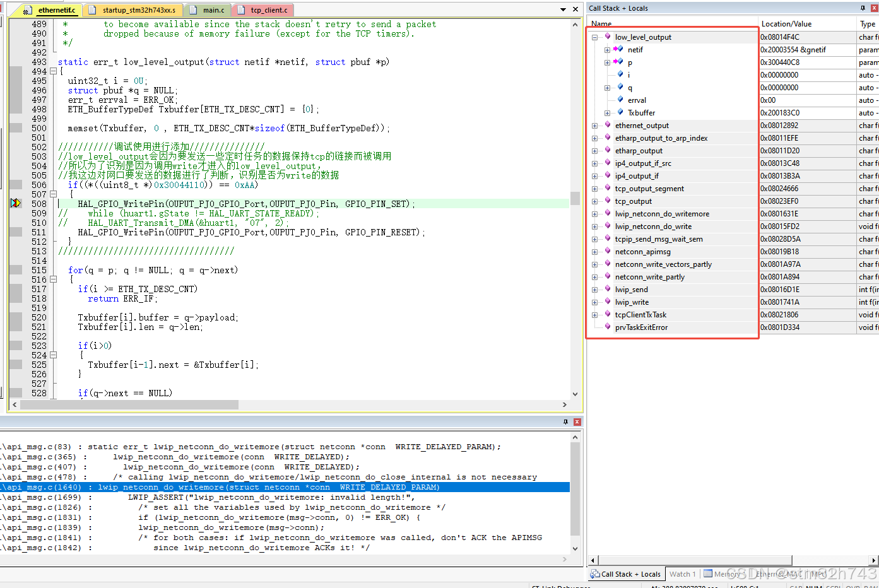Select the api_msg.c(1640) search result line
This screenshot has width=879, height=588.
(x=252, y=486)
